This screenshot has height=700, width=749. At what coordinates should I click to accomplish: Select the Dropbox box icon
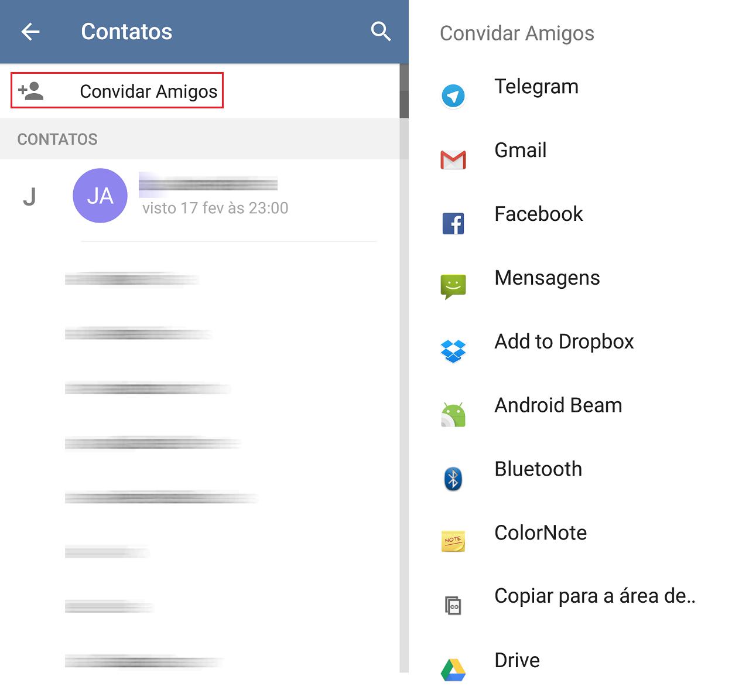coord(453,351)
